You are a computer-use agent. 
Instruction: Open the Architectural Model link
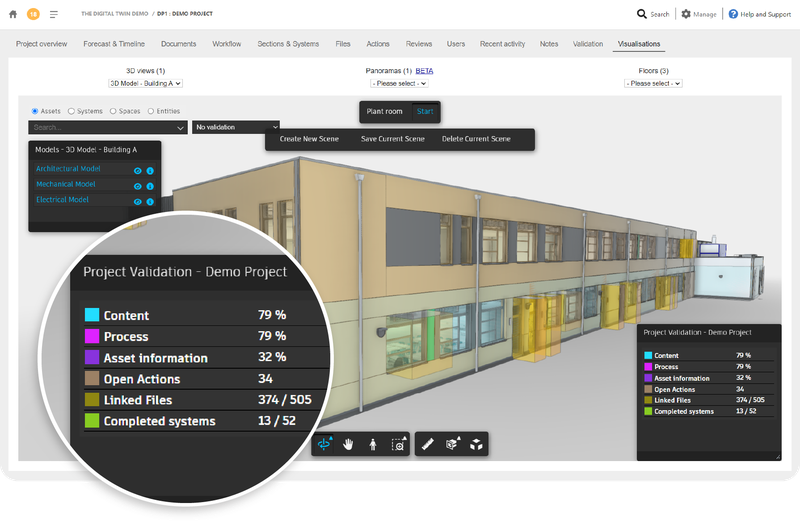point(68,168)
